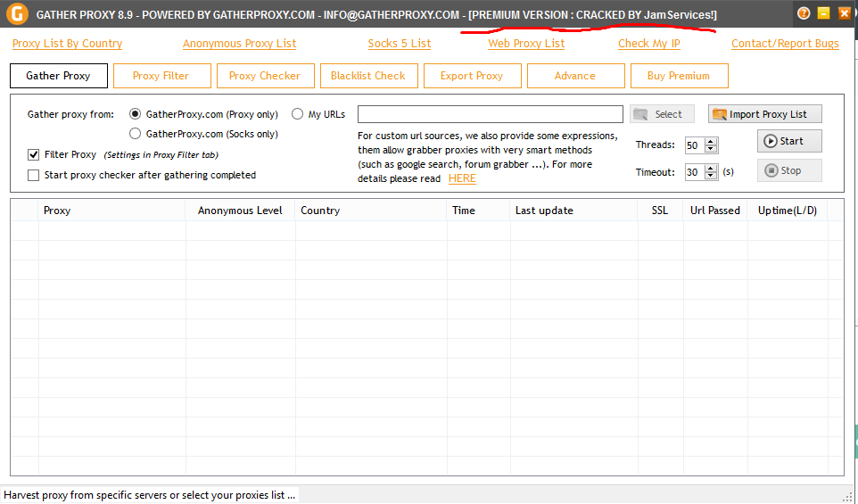Select GatherProxy.com (Proxy only) radio option
858x504 pixels.
tap(136, 114)
